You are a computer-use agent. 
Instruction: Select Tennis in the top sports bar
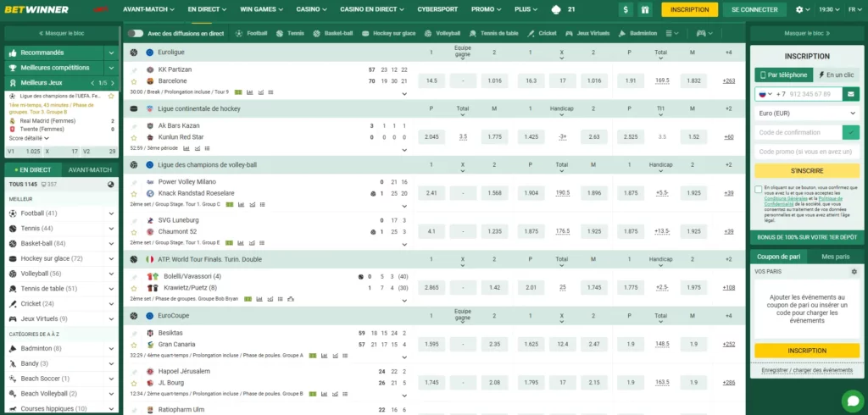(290, 33)
